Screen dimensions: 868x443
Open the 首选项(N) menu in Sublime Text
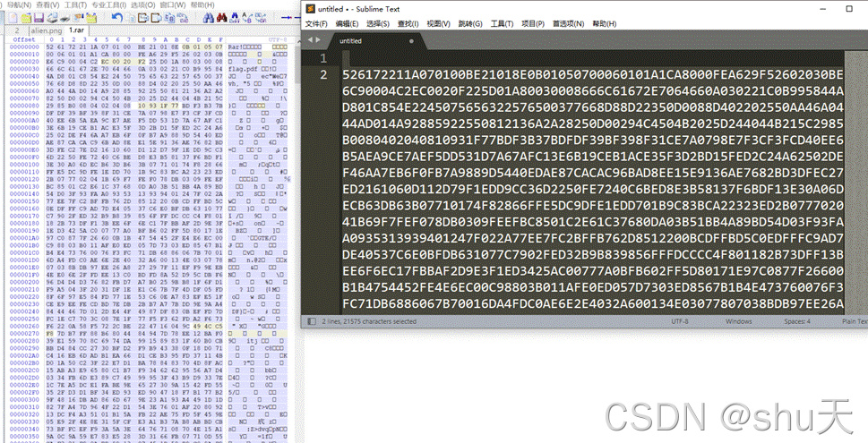click(568, 24)
